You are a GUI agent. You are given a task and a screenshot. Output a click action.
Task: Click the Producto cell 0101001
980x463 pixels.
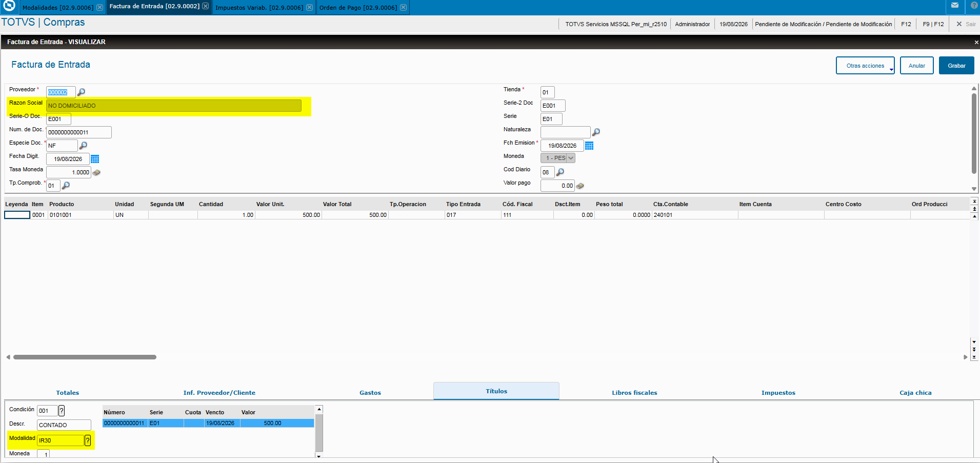81,215
